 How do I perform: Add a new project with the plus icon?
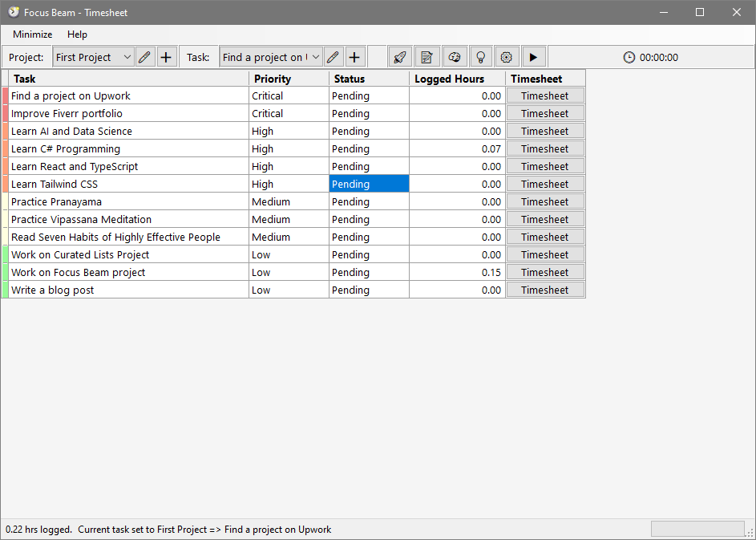click(166, 57)
